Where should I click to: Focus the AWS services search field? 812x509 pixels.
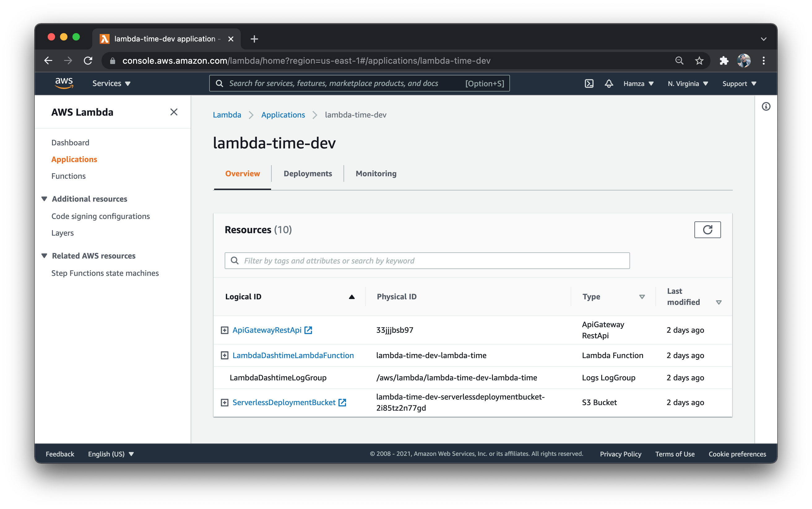(x=359, y=83)
